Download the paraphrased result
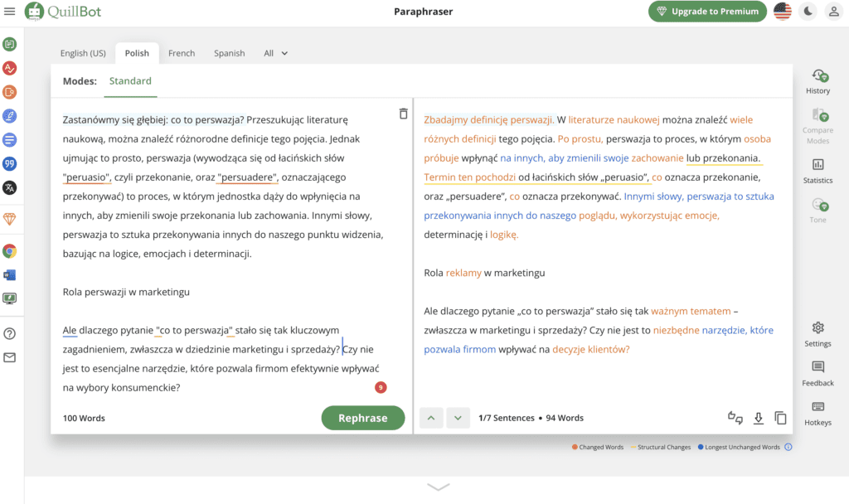 tap(759, 418)
